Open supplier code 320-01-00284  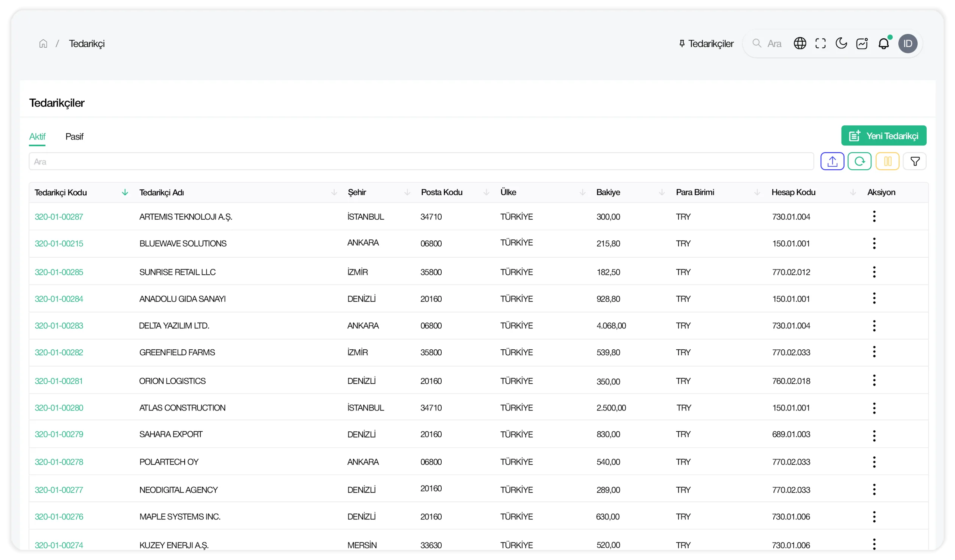pos(59,299)
